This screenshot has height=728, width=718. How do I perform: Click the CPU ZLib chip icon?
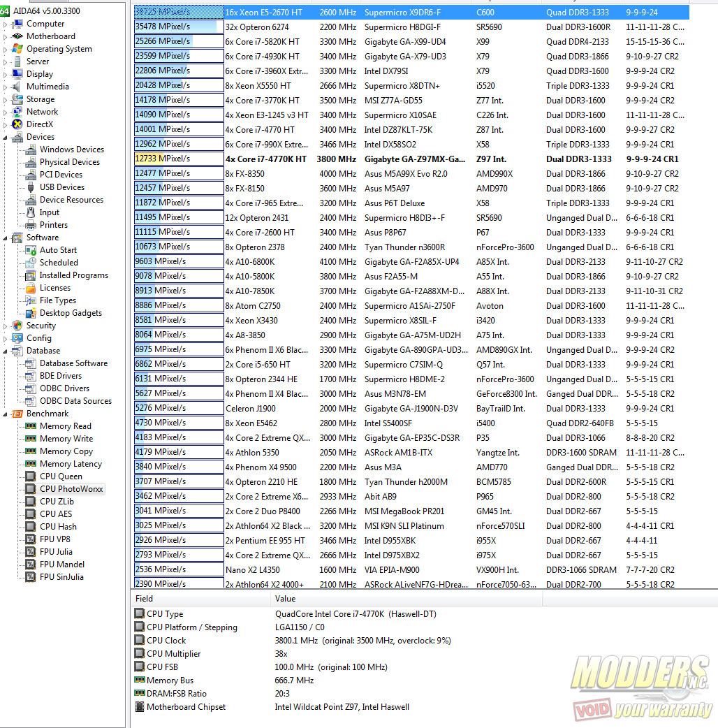(31, 502)
